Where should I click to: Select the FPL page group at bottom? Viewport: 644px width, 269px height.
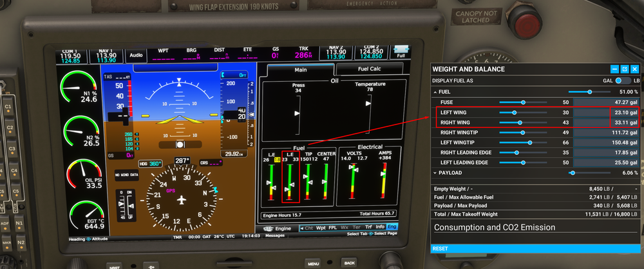click(x=334, y=228)
